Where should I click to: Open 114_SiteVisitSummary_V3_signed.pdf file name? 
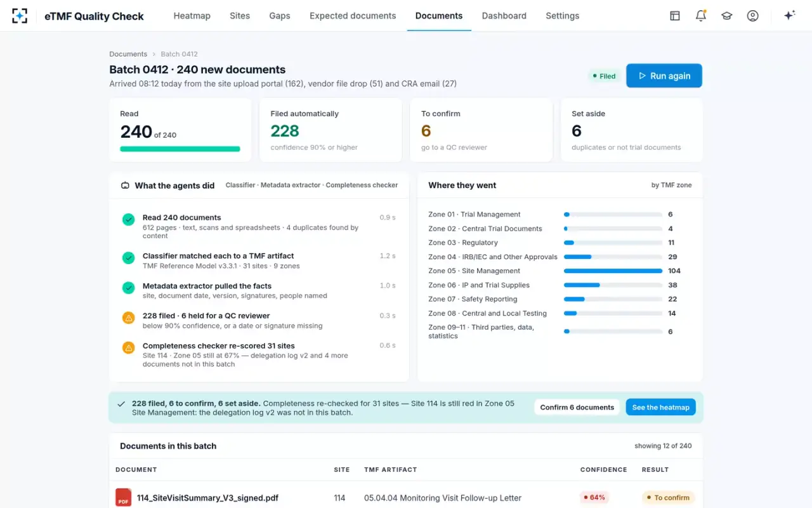click(207, 498)
